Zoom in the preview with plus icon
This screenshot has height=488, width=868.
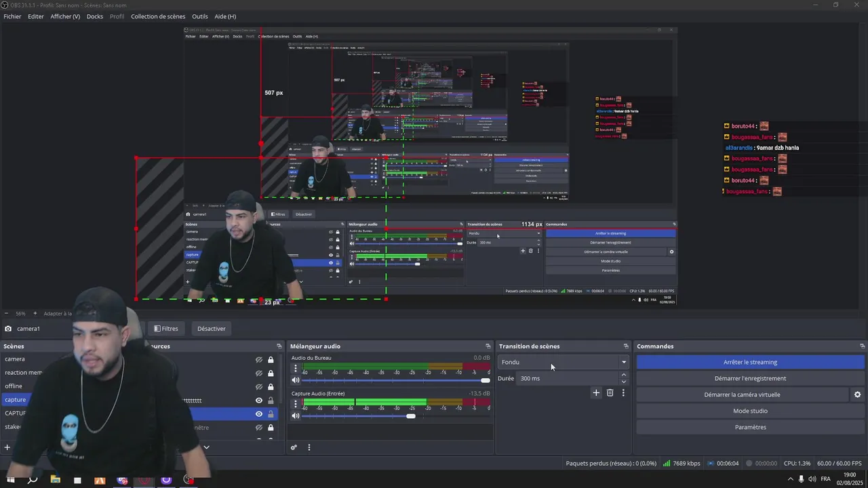coord(35,313)
